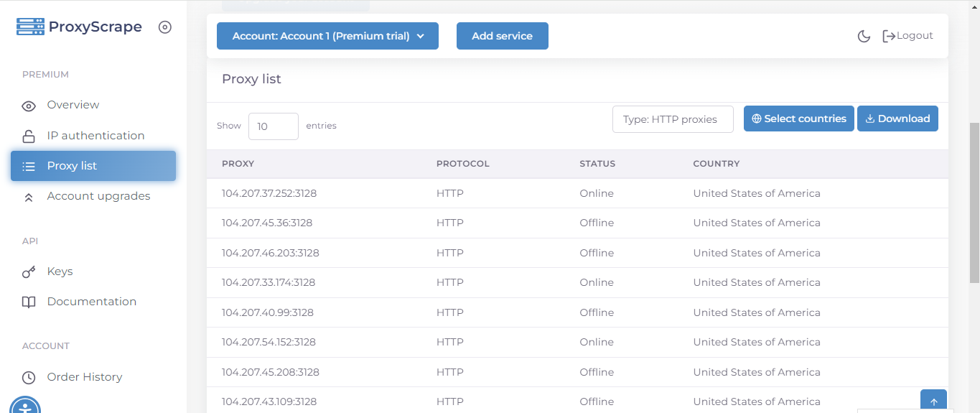The image size is (980, 413).
Task: Sort by COUNTRY column header
Action: [717, 164]
